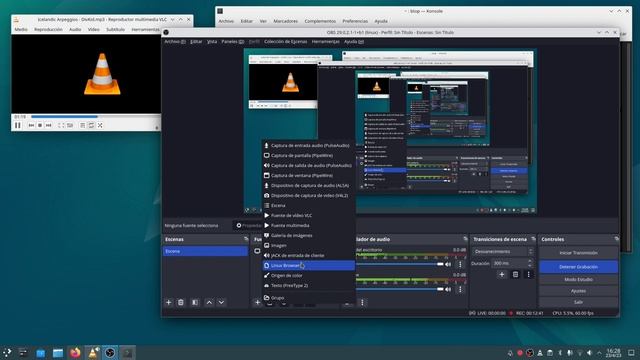The image size is (640, 360).
Task: Skip to next track in VLC
Action: point(49,125)
